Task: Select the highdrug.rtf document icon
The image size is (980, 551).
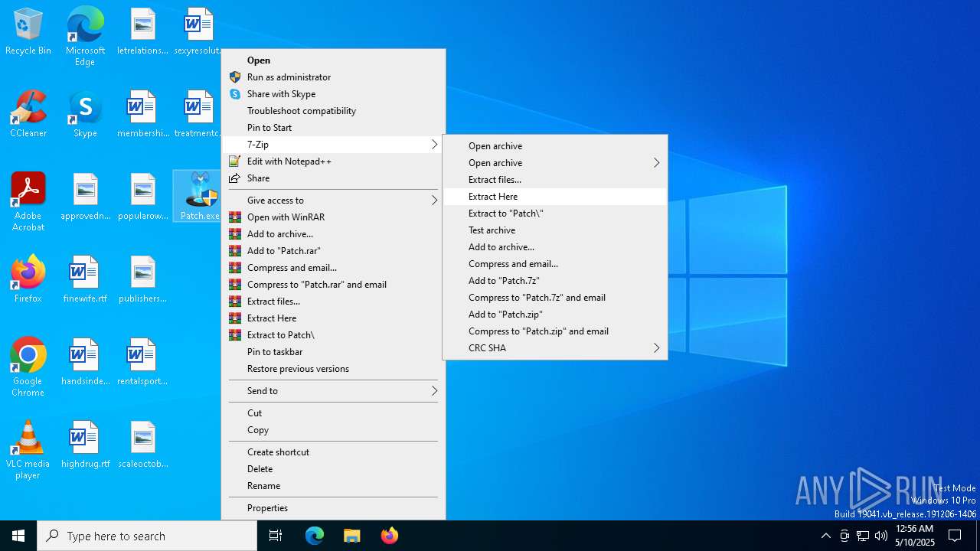Action: (x=85, y=445)
